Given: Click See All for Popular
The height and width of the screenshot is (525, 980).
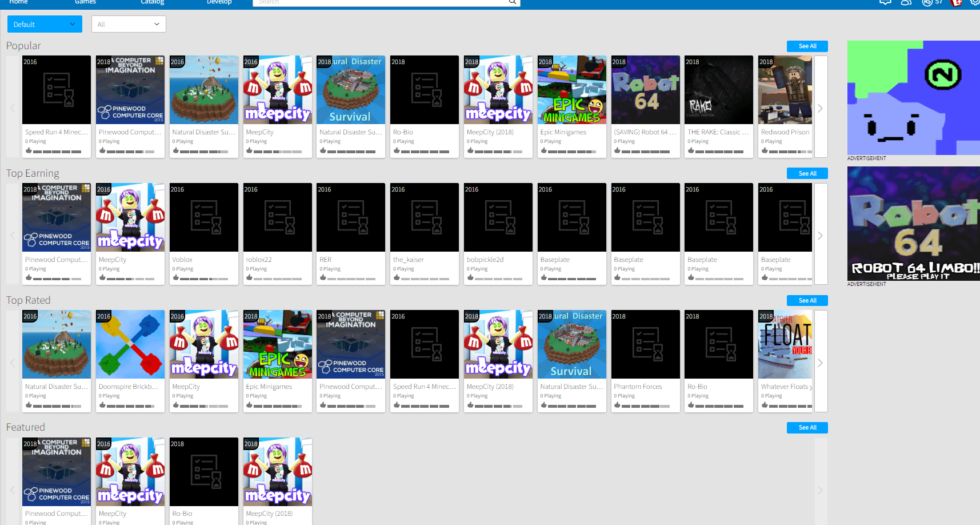Looking at the screenshot, I should [807, 46].
